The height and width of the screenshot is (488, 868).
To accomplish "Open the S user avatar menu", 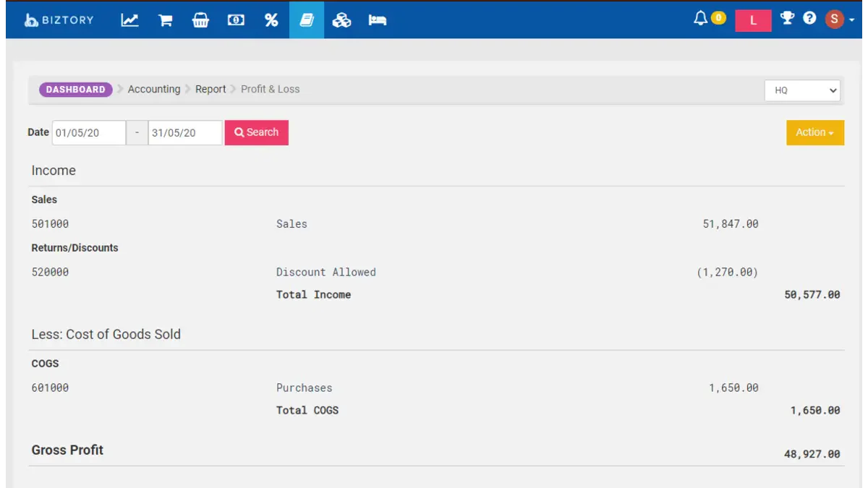I will click(x=839, y=19).
